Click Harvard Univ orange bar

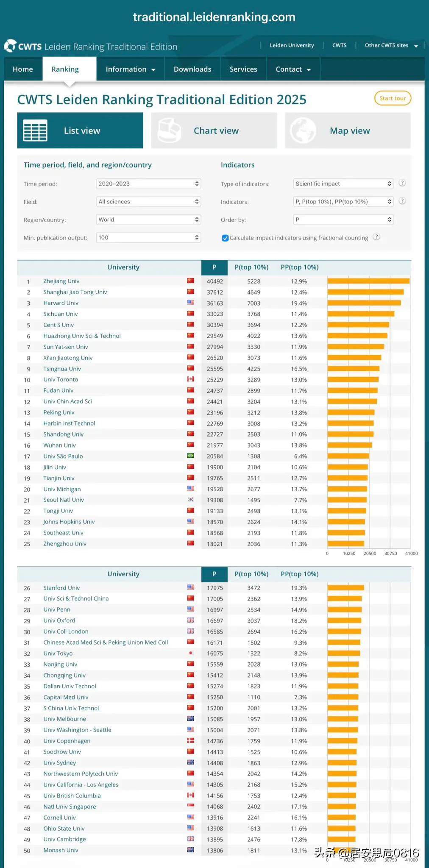(364, 303)
